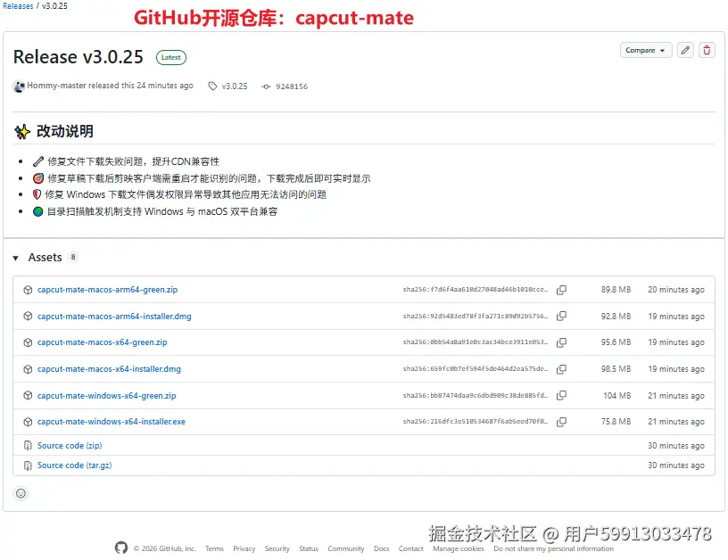This screenshot has width=728, height=560.
Task: Open the Contact footer link
Action: [x=411, y=549]
